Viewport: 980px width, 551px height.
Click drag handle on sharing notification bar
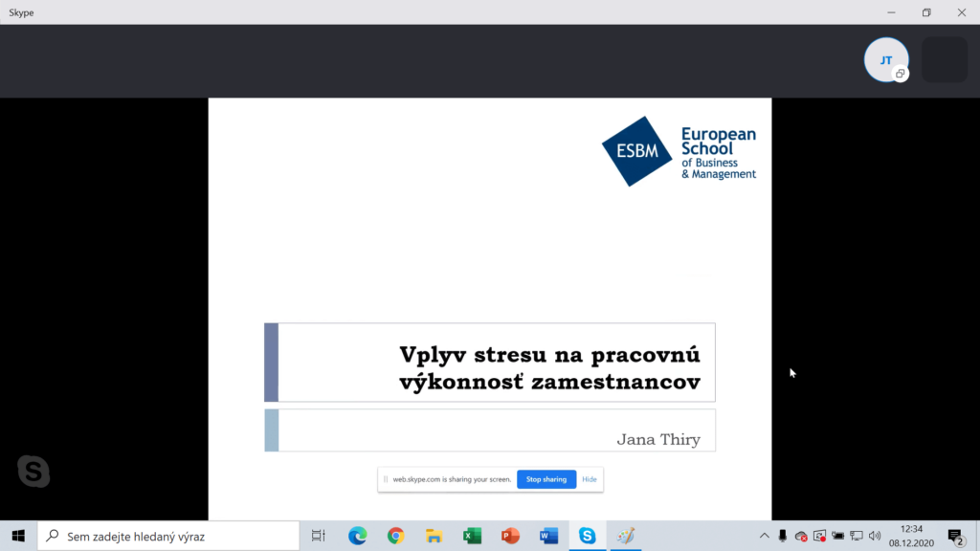tap(386, 479)
